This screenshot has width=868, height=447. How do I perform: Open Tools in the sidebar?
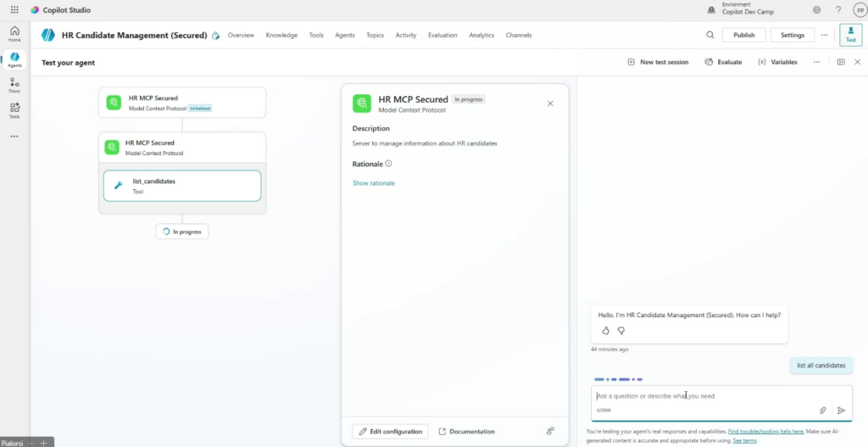pyautogui.click(x=14, y=111)
